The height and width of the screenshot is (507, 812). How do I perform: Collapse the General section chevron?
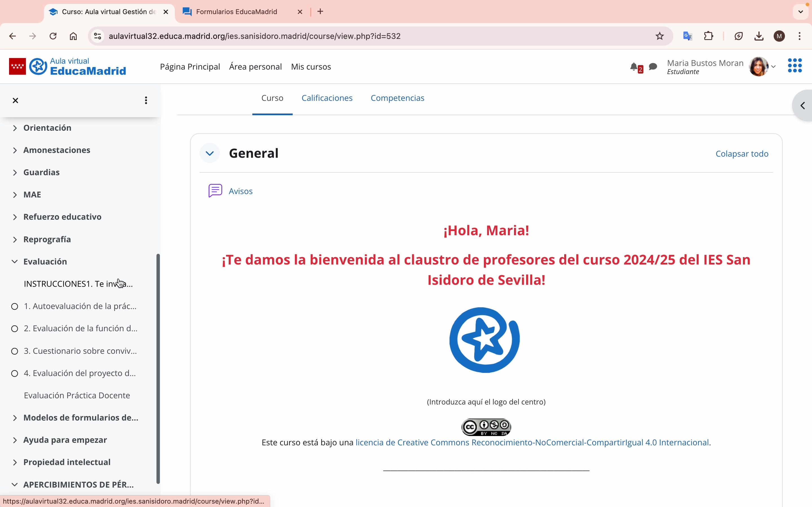(x=210, y=153)
